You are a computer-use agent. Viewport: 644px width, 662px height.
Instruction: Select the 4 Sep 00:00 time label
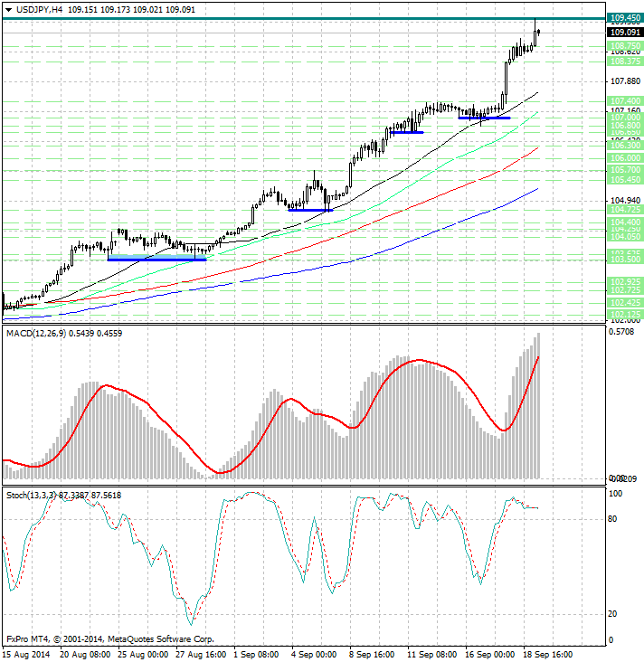click(314, 655)
